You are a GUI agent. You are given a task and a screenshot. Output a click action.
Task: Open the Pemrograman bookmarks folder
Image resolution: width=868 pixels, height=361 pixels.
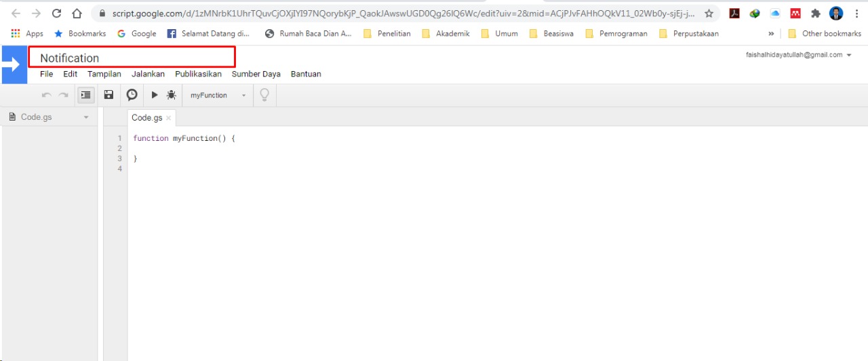point(616,34)
